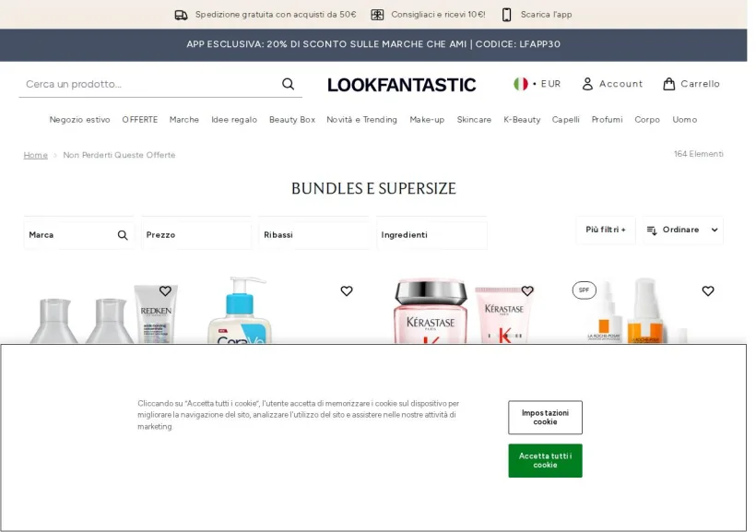
Task: Open the Carrello link
Action: point(691,84)
